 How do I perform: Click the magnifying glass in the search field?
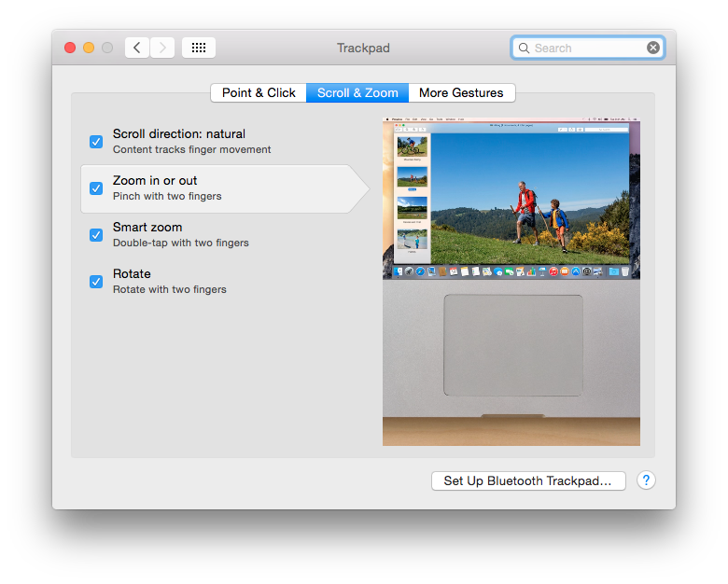(x=524, y=49)
